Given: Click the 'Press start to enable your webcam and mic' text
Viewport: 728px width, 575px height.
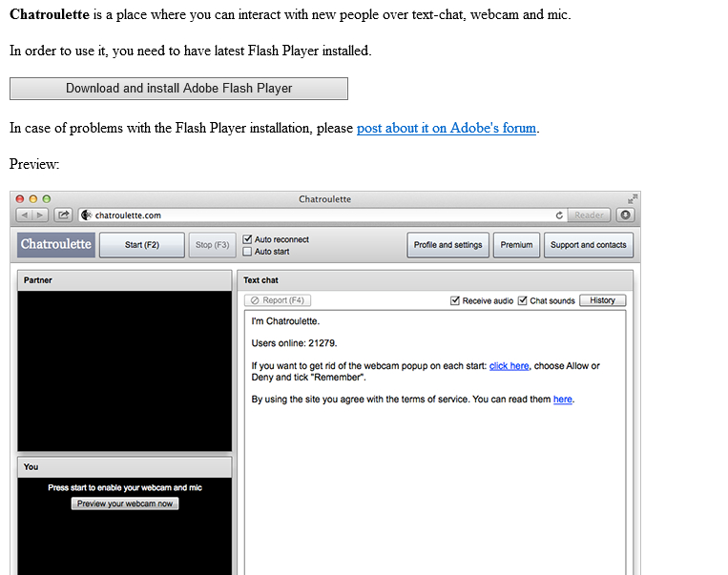Looking at the screenshot, I should [125, 488].
